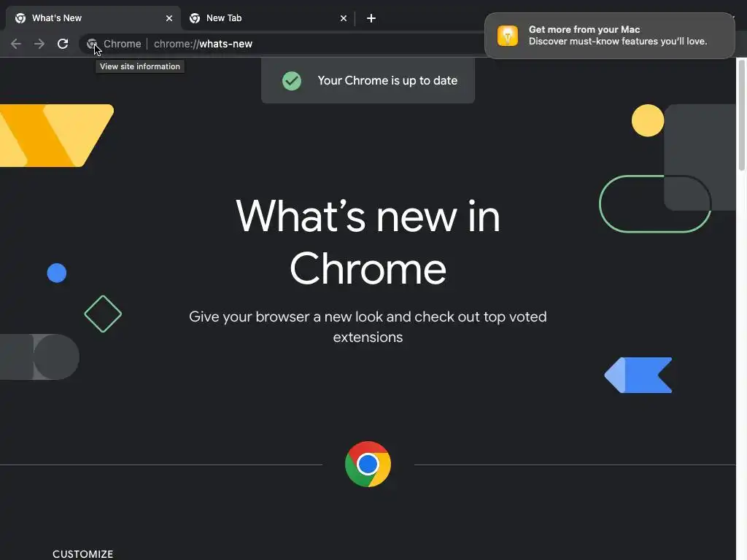Viewport: 747px width, 560px height.
Task: Go back with the back arrow
Action: tap(16, 44)
